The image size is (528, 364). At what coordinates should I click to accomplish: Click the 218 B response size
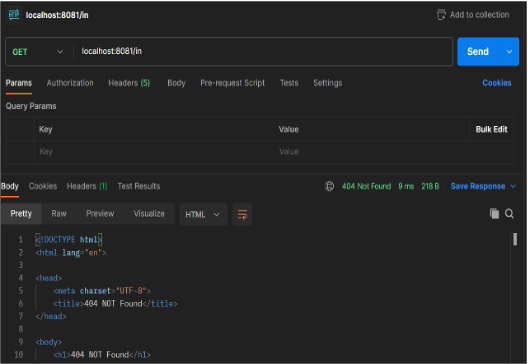coord(430,186)
